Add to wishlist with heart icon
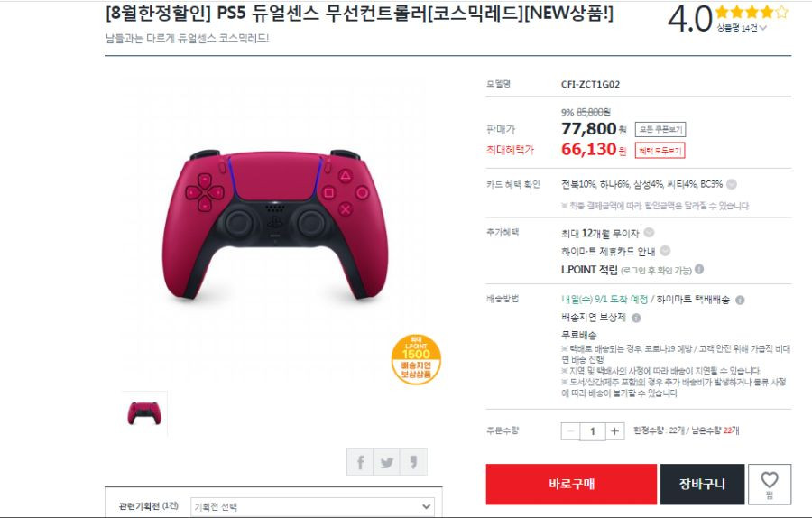812x518 pixels. [770, 485]
